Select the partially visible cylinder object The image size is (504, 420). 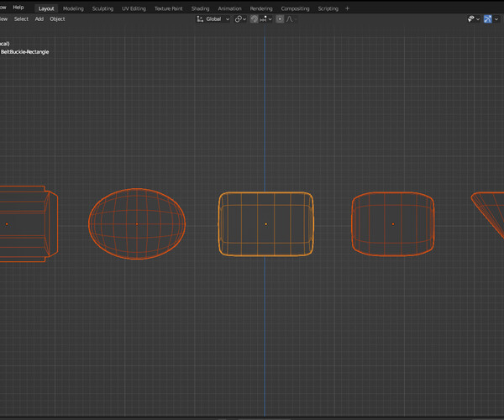(28, 224)
